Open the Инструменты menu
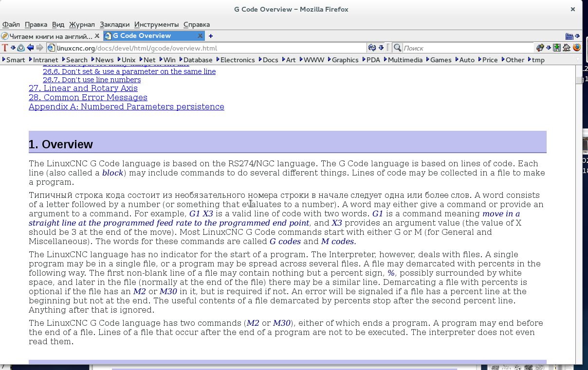Viewport: 588px width, 370px height. 157,24
